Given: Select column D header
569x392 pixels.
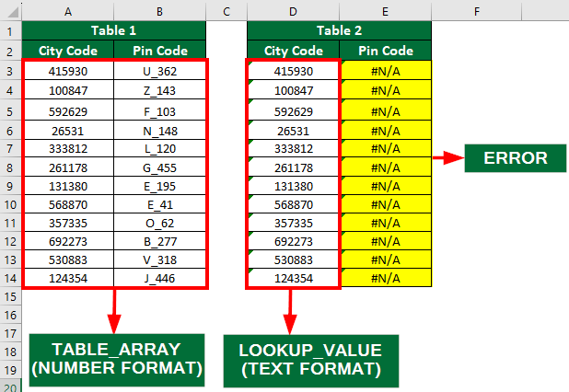Looking at the screenshot, I should click(x=293, y=12).
